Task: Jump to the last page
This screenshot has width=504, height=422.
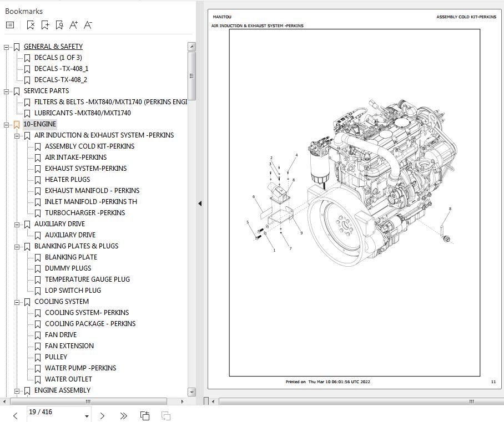Action: point(123,416)
